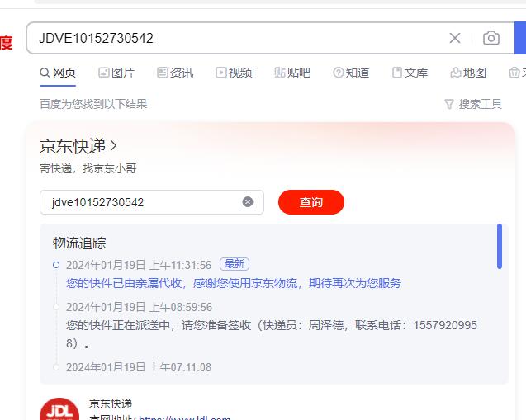Viewport: 526px width, 420px height.
Task: Open the 视频 tab
Action: pyautogui.click(x=234, y=73)
